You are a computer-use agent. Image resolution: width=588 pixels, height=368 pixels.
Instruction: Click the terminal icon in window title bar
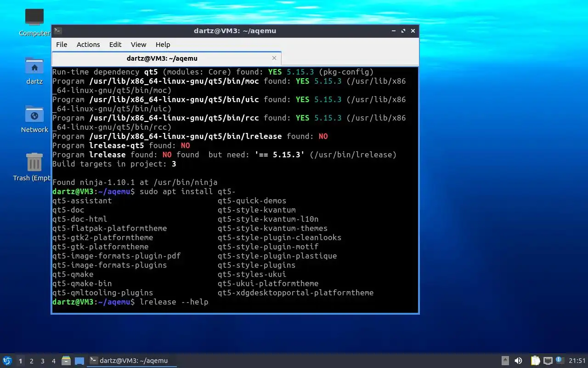pyautogui.click(x=58, y=31)
